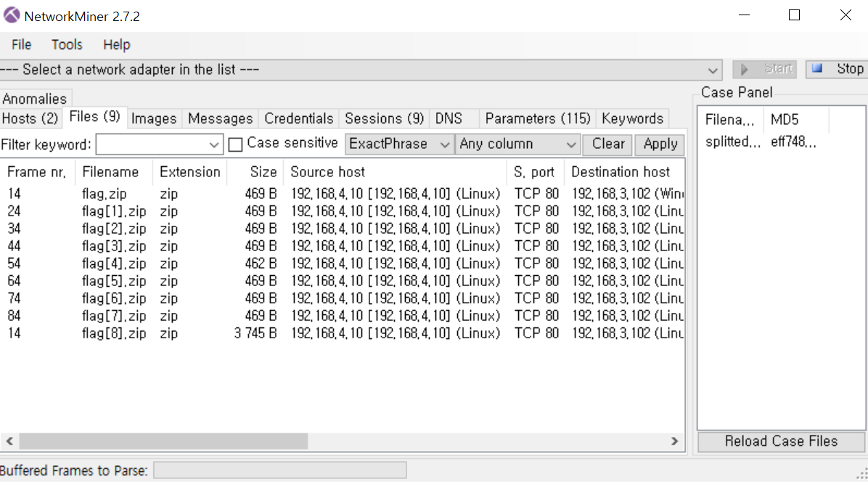Open the Help menu

coord(116,45)
